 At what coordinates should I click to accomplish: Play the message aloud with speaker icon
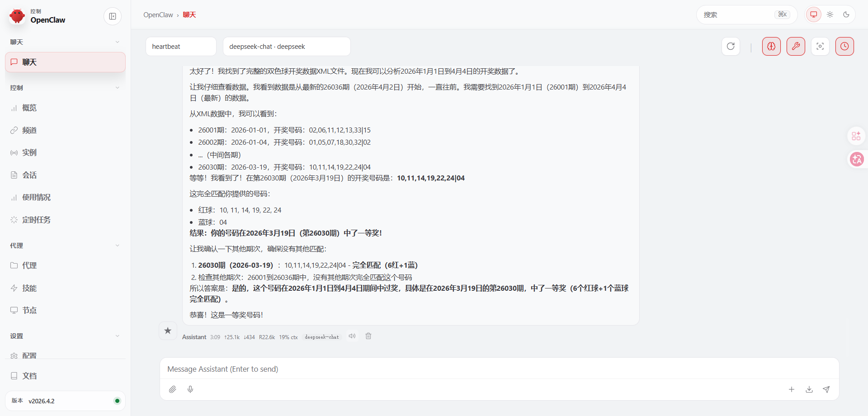[x=352, y=336]
